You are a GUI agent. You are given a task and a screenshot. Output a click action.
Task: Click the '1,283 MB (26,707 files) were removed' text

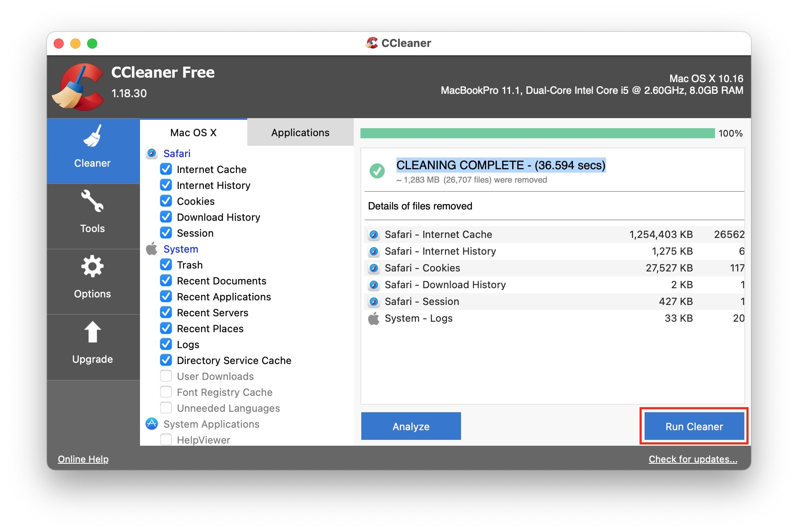pos(472,180)
